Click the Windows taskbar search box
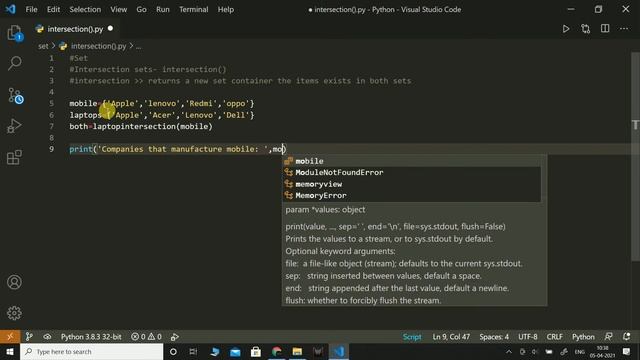Screen dimensions: 640x360 point(91,351)
